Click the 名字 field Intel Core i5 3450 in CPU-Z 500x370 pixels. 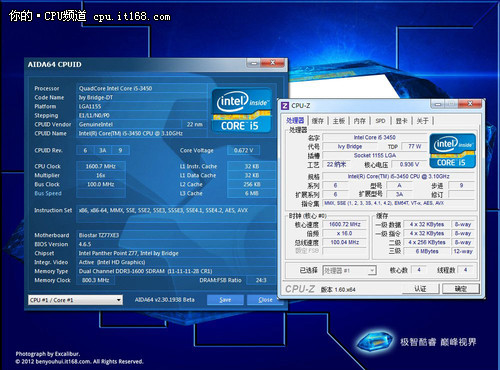(375, 137)
